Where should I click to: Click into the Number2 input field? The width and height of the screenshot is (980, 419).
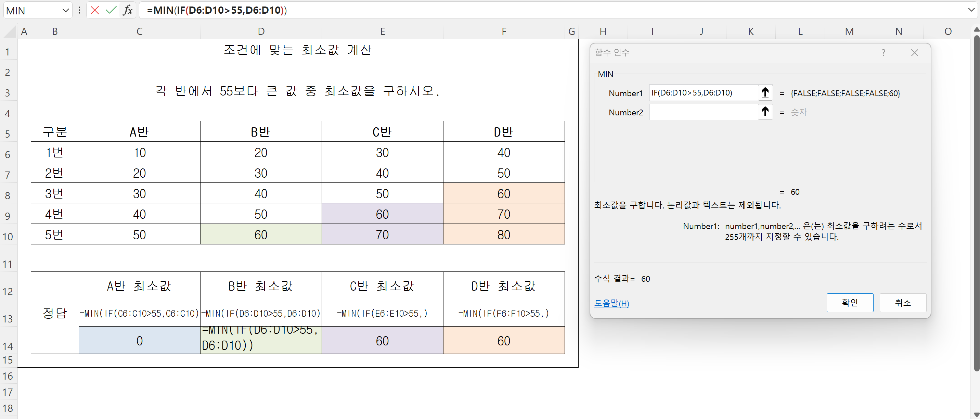click(x=703, y=112)
